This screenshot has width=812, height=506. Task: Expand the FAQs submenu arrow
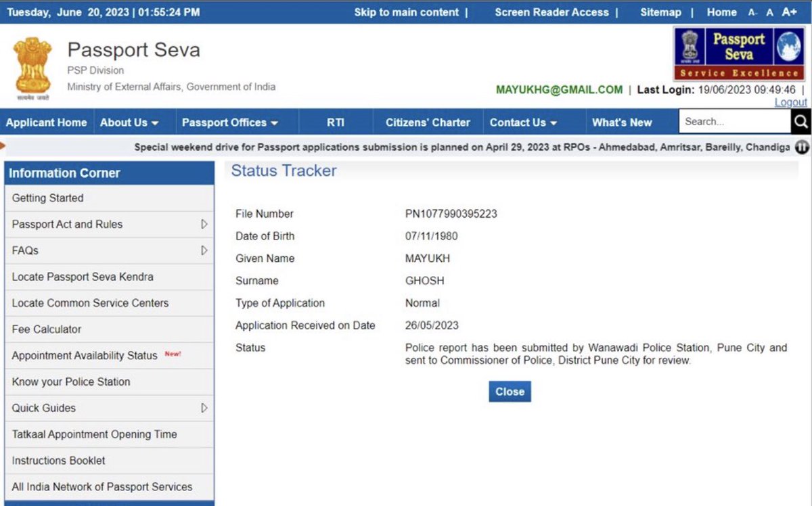204,250
